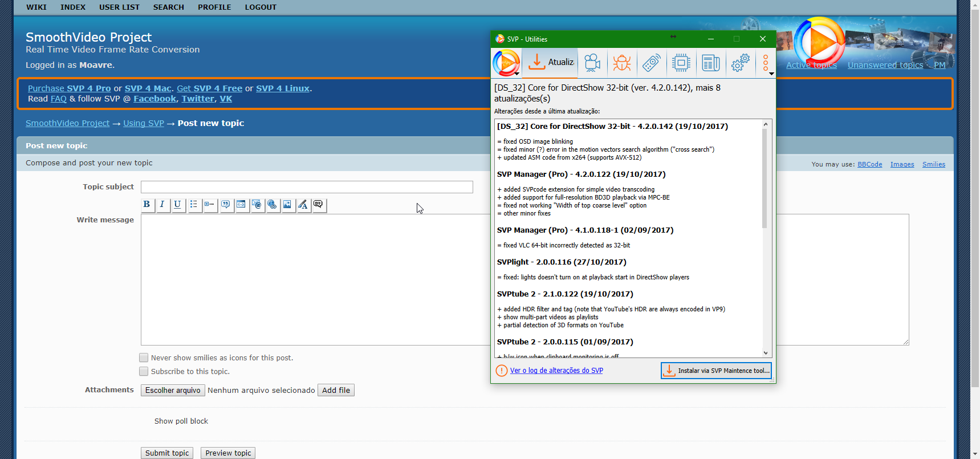Screen dimensions: 980x459
Task: Enable 'Never show smilies as icons' checkbox
Action: (144, 358)
